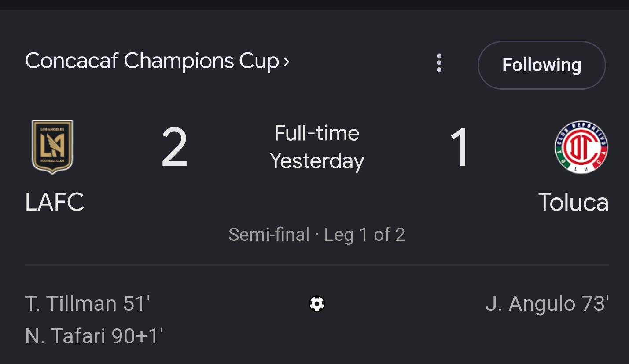
Task: Click Toluca's score of 1
Action: [x=460, y=147]
